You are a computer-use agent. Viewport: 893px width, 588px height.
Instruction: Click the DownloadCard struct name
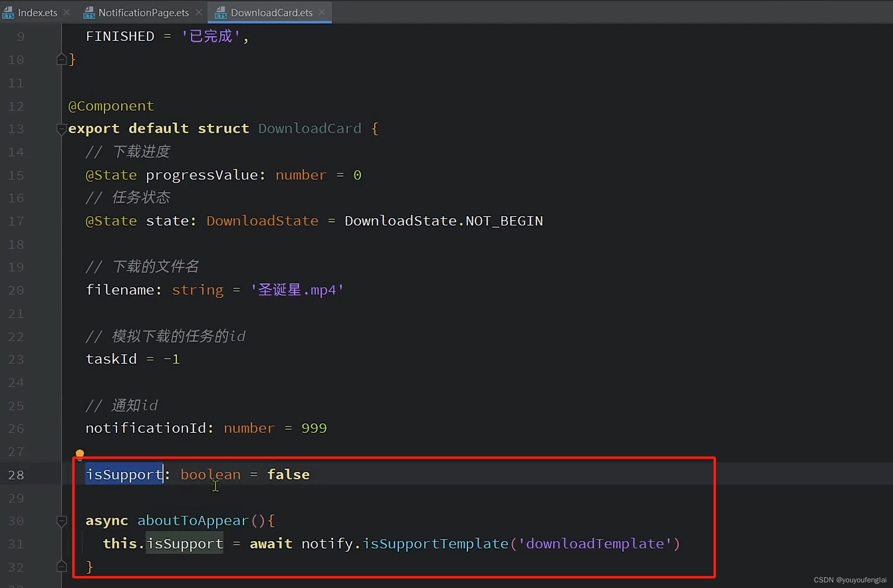tap(309, 129)
